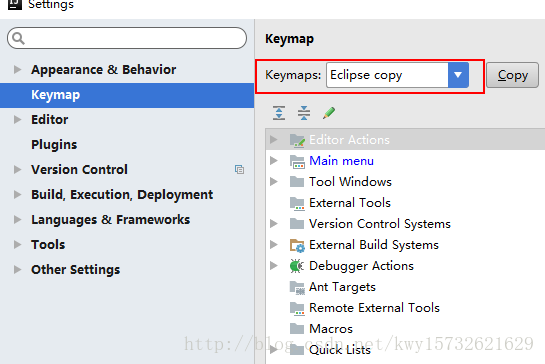The image size is (545, 364).
Task: Select the Quick Lists row text
Action: coord(340,350)
